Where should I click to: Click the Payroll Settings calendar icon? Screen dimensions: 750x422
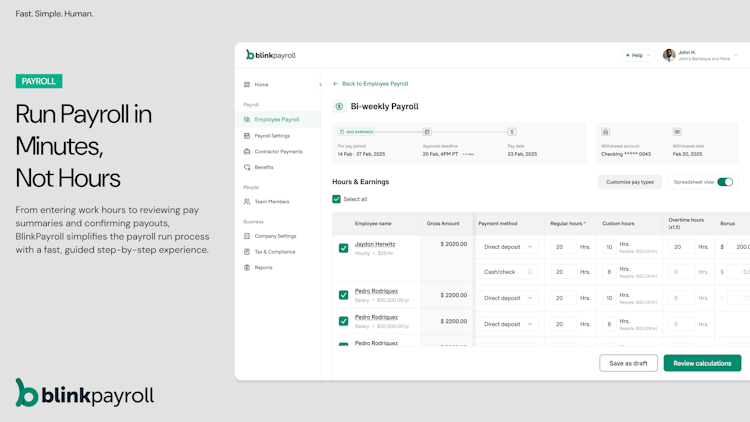(x=247, y=136)
